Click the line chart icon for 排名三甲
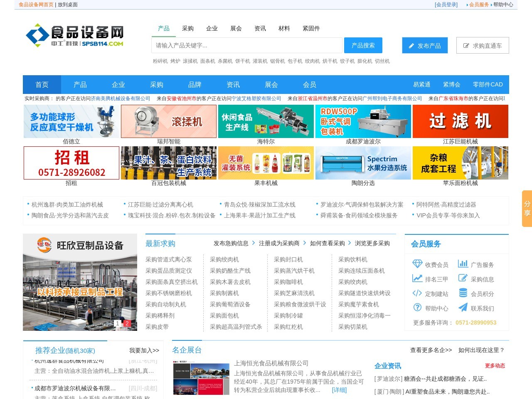This screenshot has height=399, width=532. [x=417, y=278]
